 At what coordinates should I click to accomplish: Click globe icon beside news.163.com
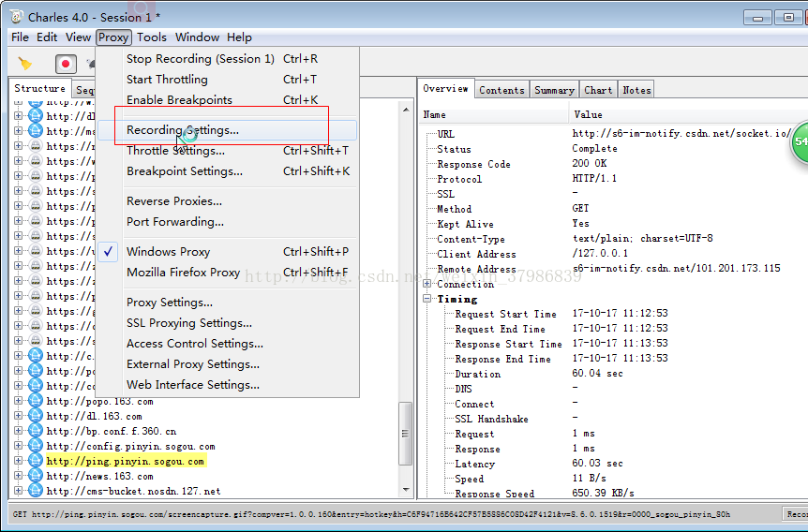coord(35,476)
